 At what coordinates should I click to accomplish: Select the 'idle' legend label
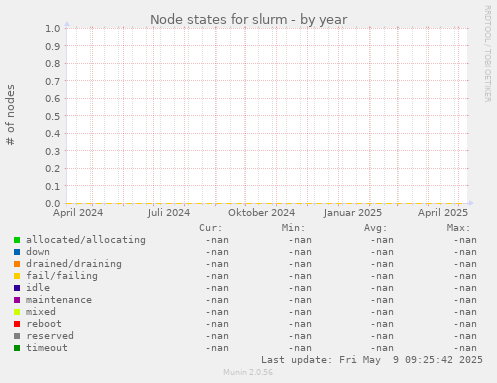coord(38,288)
